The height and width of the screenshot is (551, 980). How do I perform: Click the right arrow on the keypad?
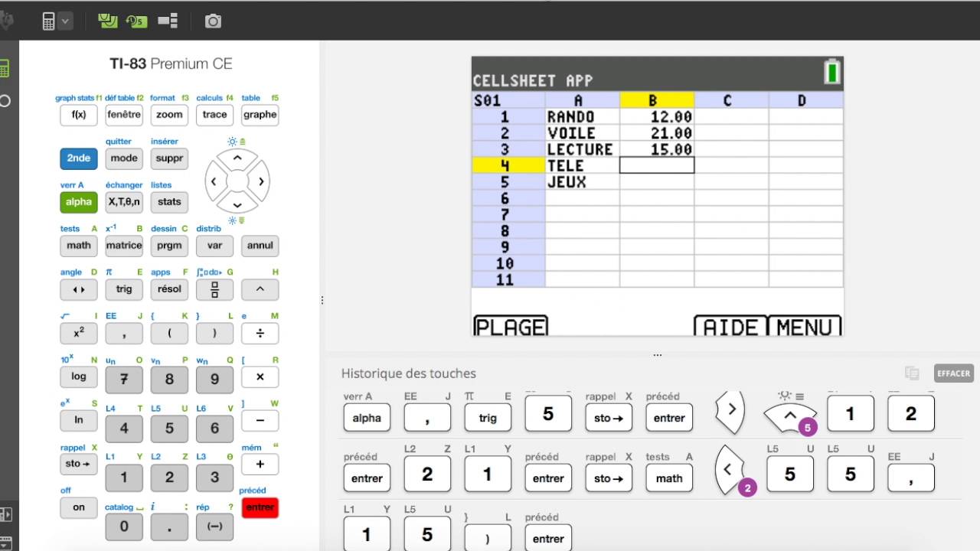(x=261, y=181)
